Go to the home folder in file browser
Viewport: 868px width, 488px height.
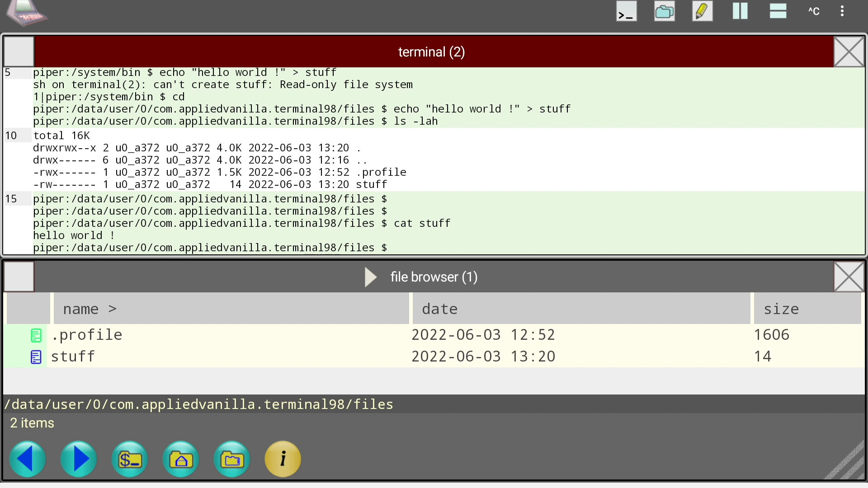(180, 459)
